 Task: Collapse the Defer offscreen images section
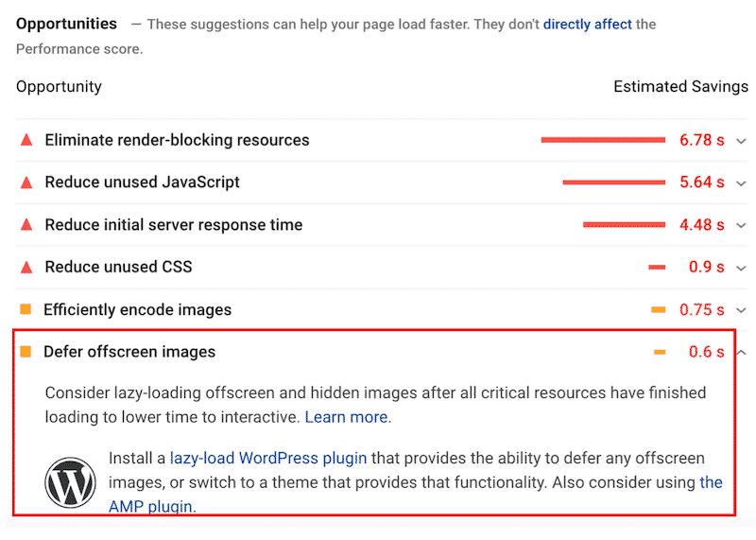tap(741, 353)
